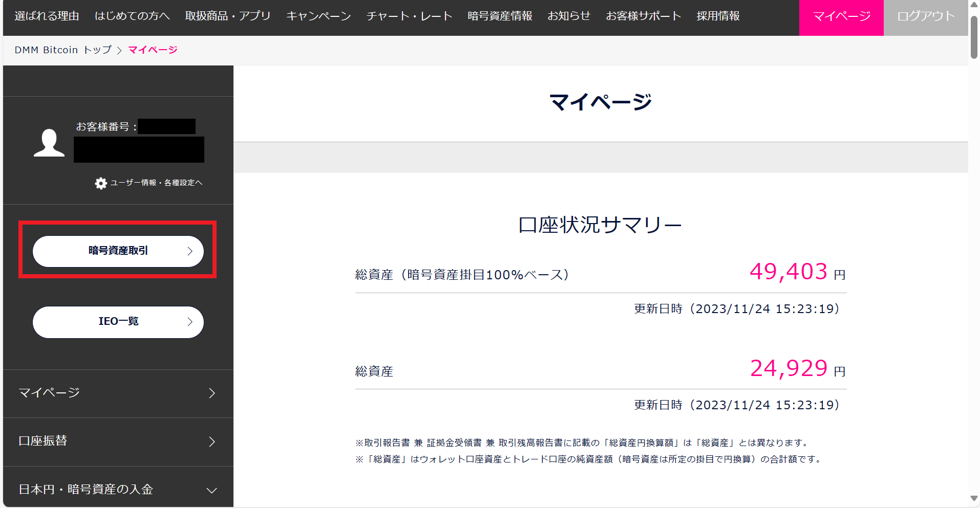This screenshot has width=980, height=508.
Task: Open 暗号資産情報 menu item
Action: point(500,16)
